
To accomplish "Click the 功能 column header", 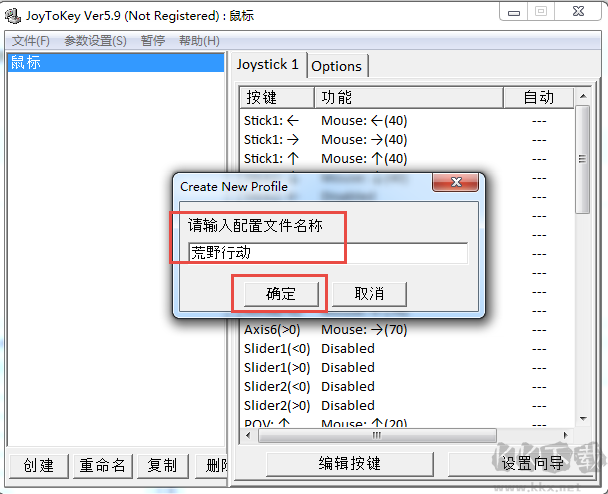I will [409, 97].
